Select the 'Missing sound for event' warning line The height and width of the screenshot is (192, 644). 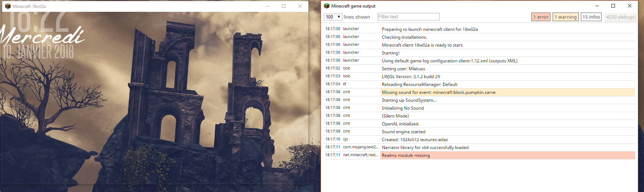point(479,92)
